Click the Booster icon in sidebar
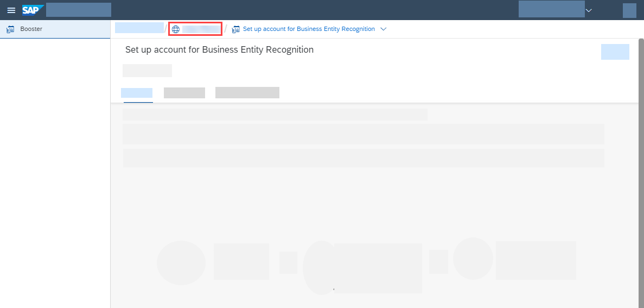 11,29
